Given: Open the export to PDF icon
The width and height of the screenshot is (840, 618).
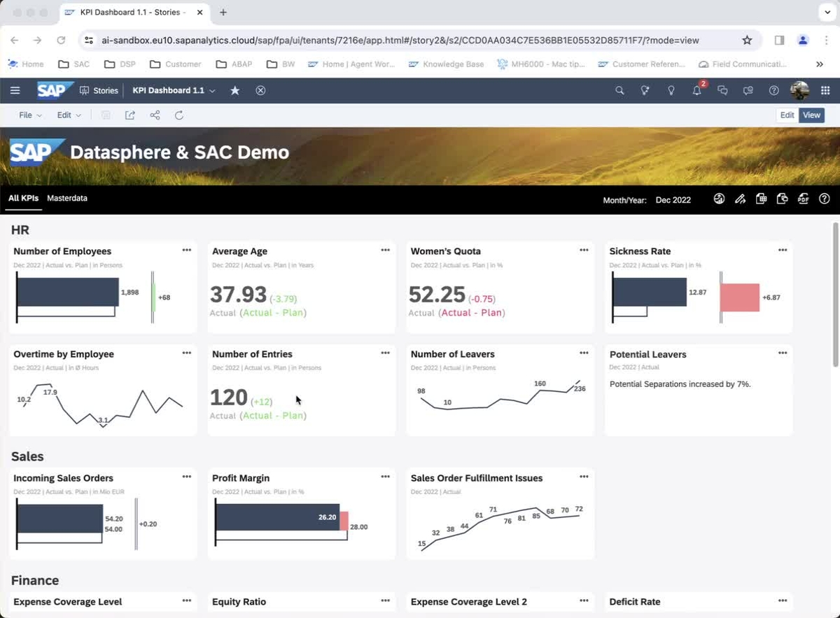Looking at the screenshot, I should tap(803, 199).
